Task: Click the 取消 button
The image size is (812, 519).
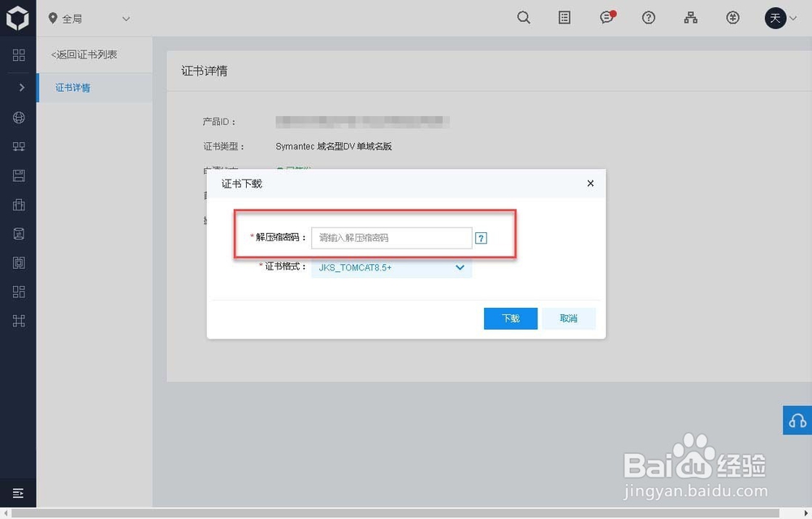Action: click(x=568, y=318)
